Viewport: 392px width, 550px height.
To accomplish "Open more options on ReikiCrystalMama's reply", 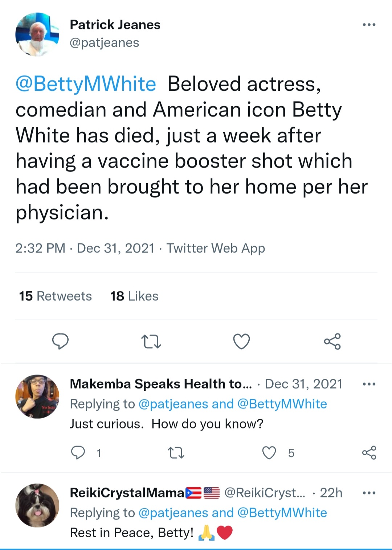I will coord(369,493).
